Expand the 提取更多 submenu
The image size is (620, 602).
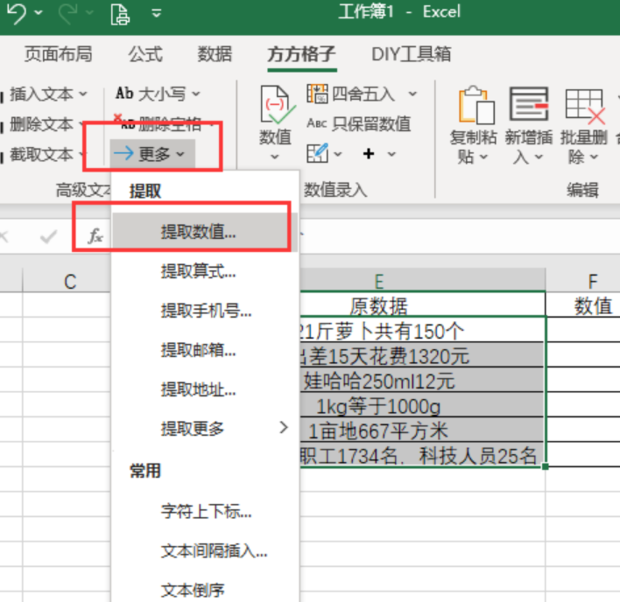(204, 428)
